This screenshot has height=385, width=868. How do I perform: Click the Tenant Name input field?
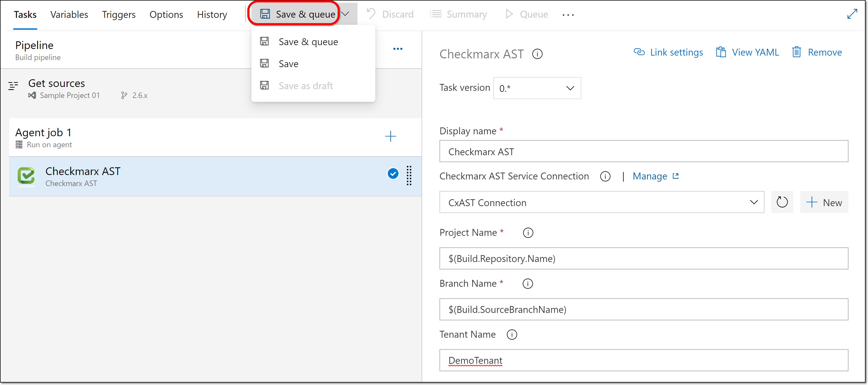644,360
